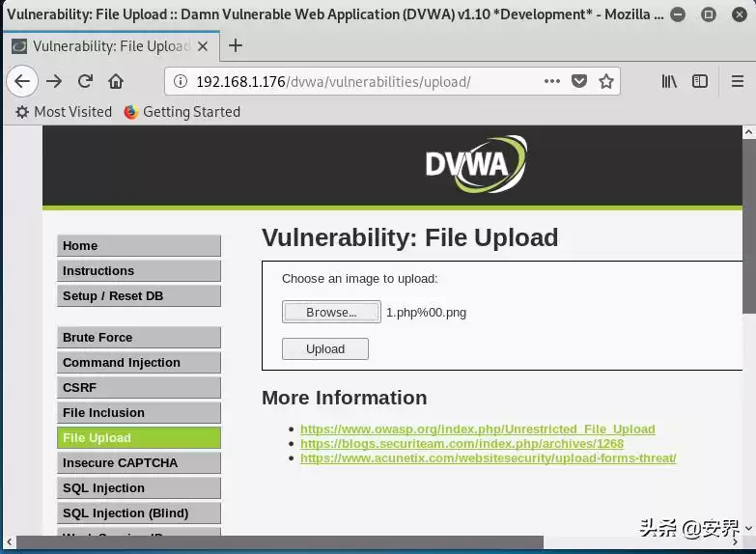Viewport: 756px width, 554px height.
Task: Toggle the sidebar view icon
Action: coord(700,82)
